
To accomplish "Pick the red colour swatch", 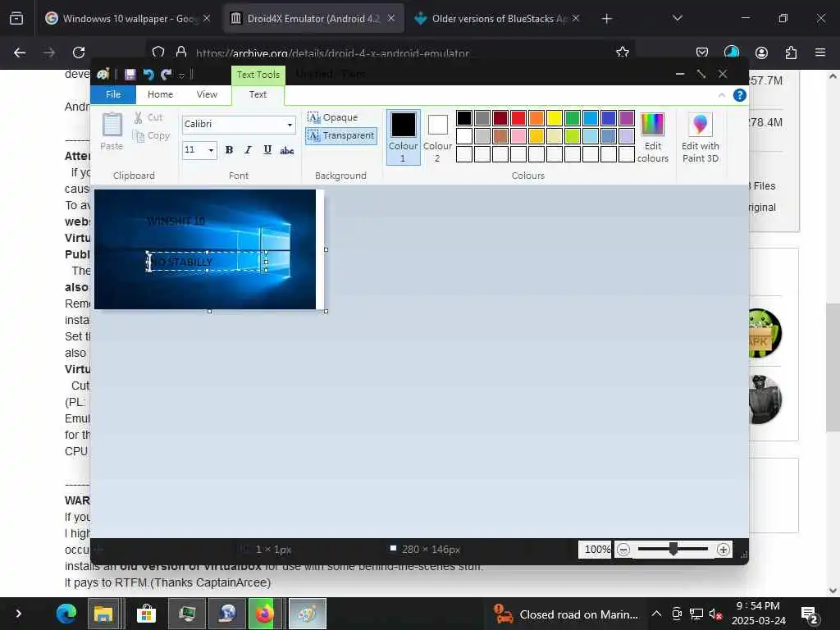I will click(518, 118).
